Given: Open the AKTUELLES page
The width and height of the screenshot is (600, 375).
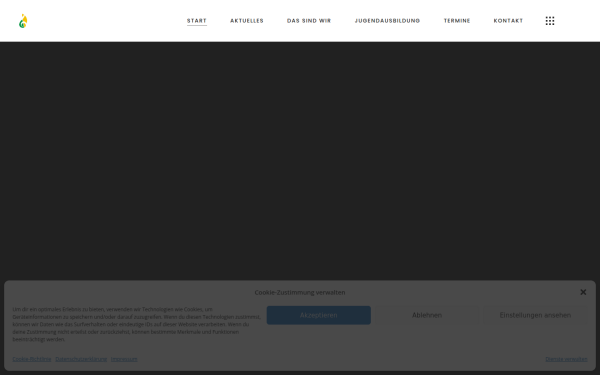Looking at the screenshot, I should click(247, 21).
